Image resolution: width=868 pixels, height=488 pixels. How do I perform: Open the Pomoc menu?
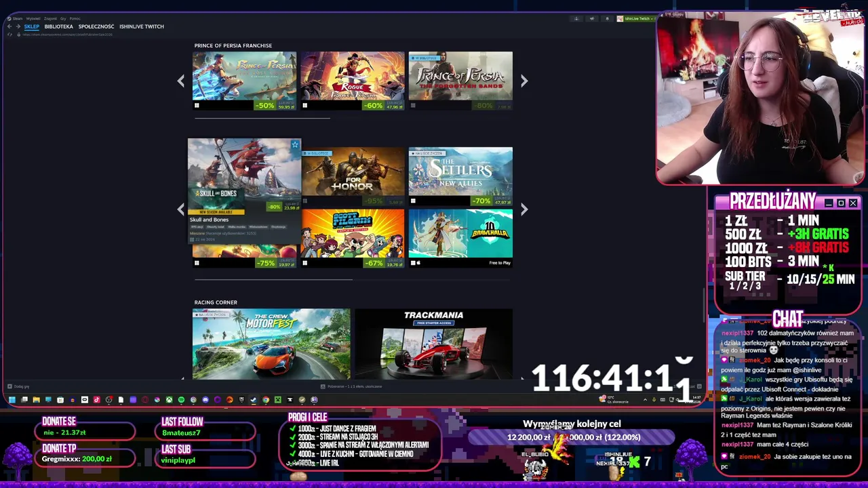coord(75,19)
